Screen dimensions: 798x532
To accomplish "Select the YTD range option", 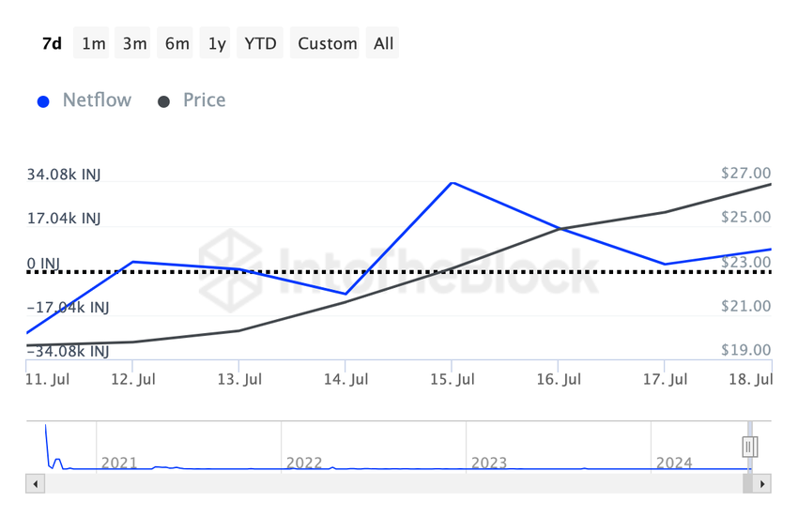I will pyautogui.click(x=260, y=43).
